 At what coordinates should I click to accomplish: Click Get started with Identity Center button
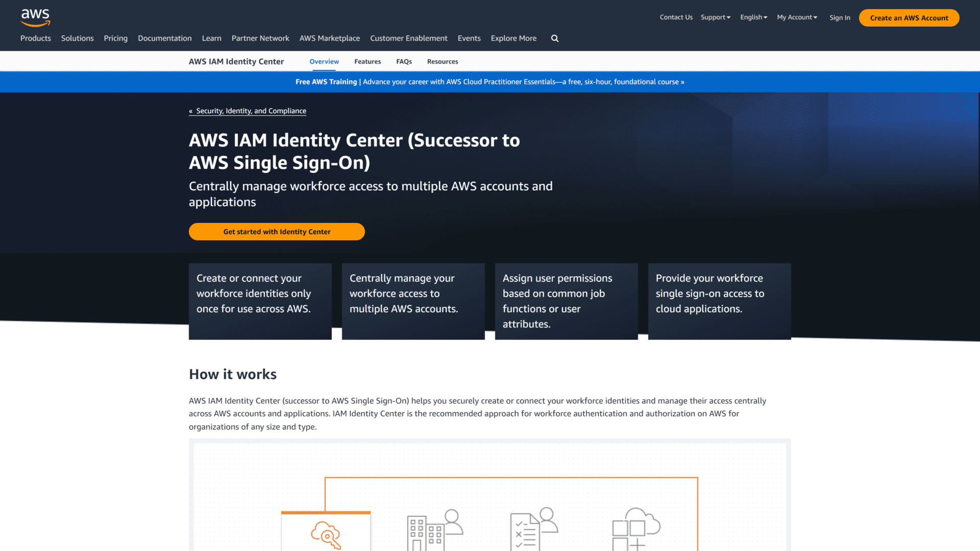277,232
